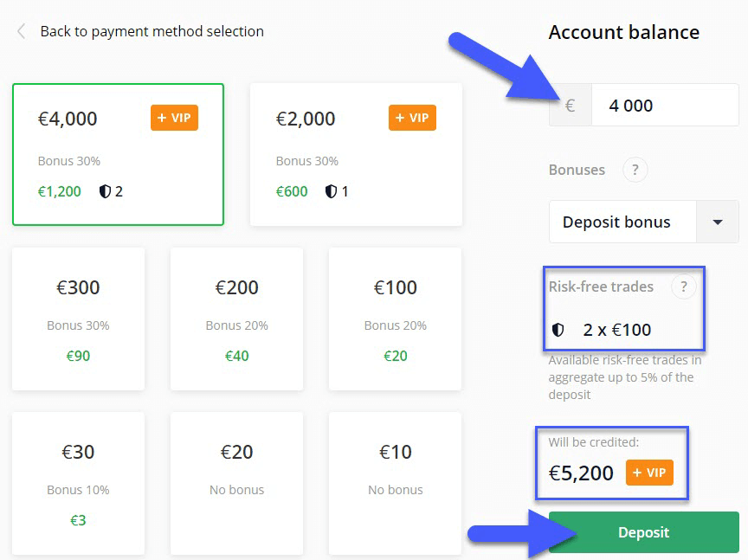This screenshot has width=748, height=560.
Task: Click the shield icon on €4,000 card
Action: click(105, 191)
